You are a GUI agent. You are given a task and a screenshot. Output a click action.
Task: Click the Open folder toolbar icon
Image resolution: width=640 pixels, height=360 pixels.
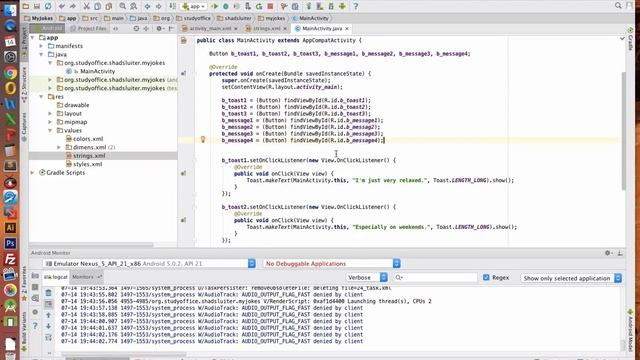pyautogui.click(x=25, y=6)
